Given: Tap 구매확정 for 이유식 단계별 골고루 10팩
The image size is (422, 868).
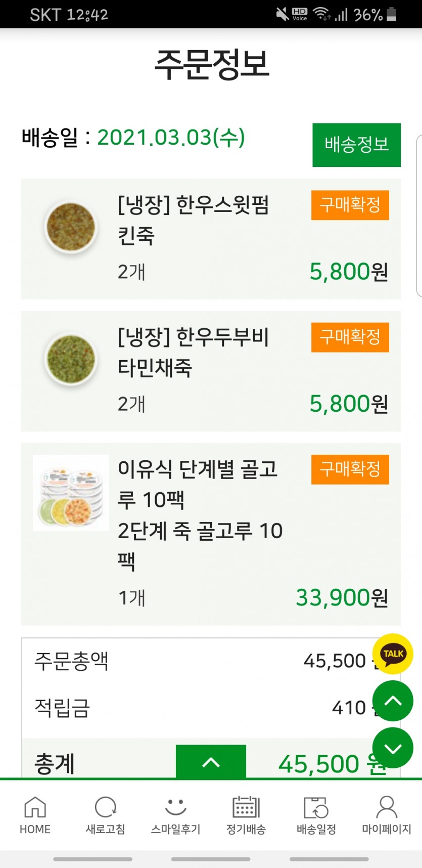Looking at the screenshot, I should tap(350, 469).
